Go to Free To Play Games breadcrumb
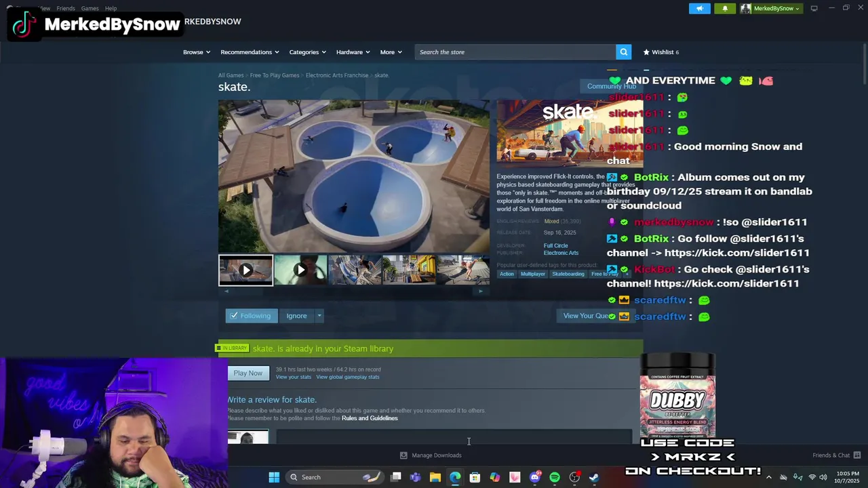 pos(274,75)
